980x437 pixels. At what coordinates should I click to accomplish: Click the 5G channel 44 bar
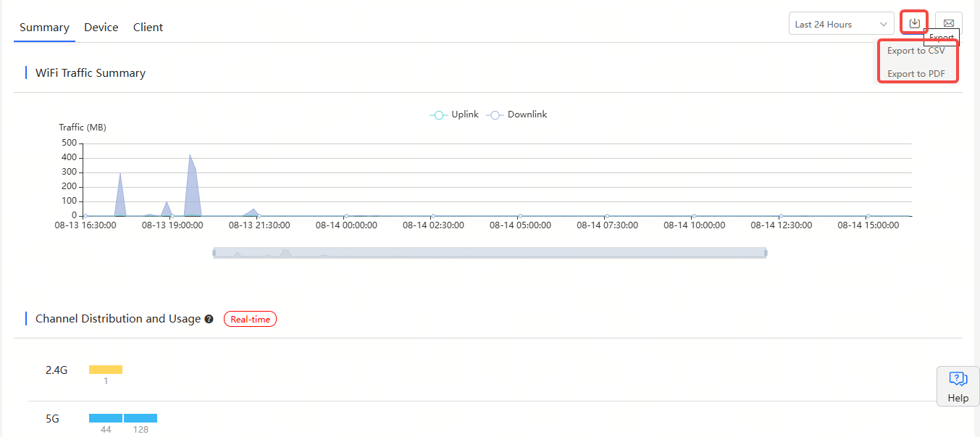point(106,418)
